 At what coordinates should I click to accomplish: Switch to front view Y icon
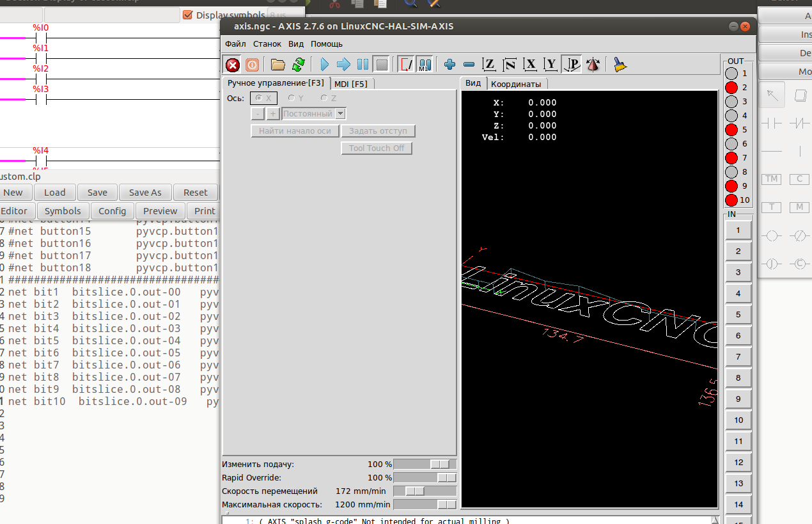tap(550, 65)
